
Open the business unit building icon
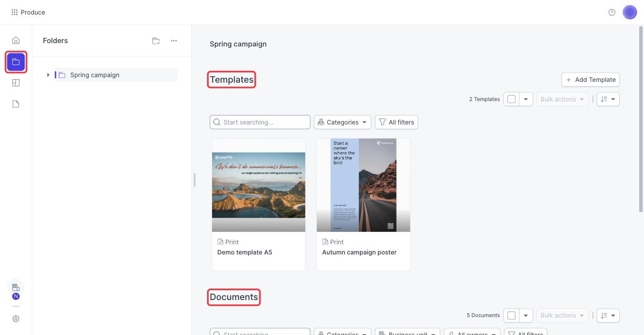click(16, 288)
